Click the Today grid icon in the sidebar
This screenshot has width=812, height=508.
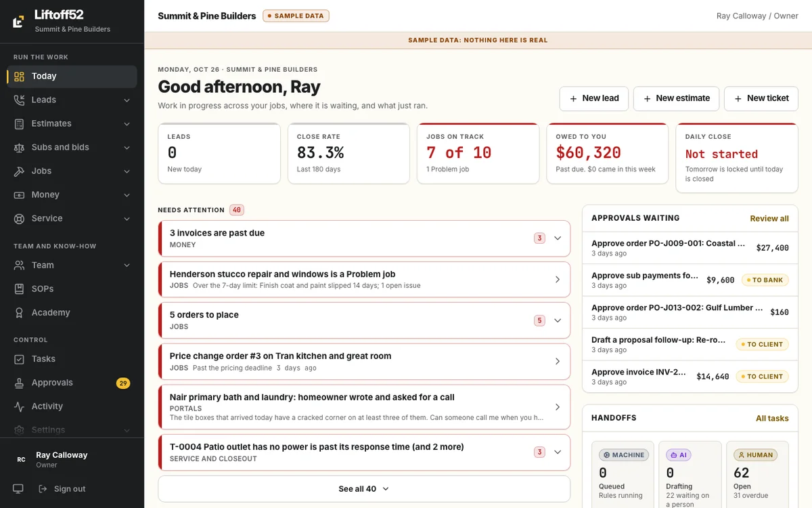pos(19,77)
